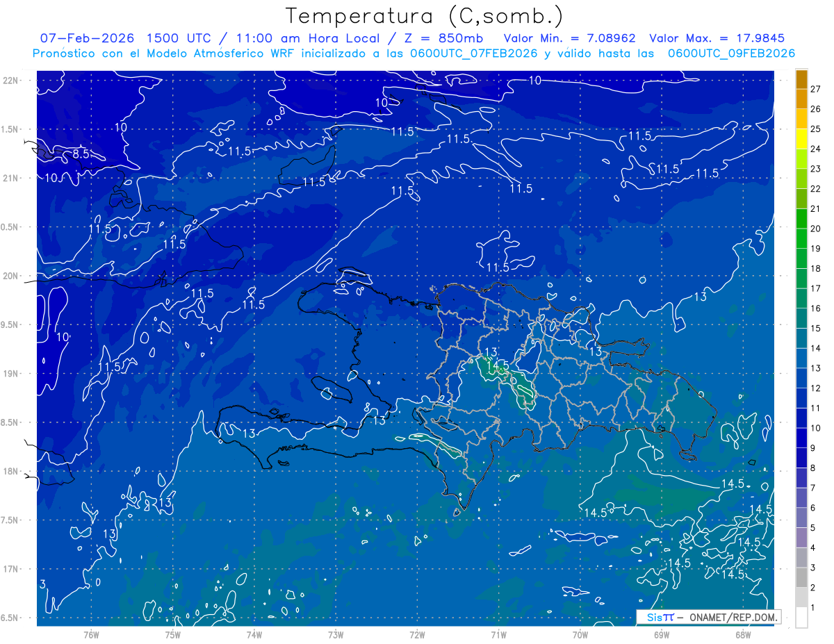Pick the dark blue swatch between 9 and 10
Image resolution: width=834 pixels, height=644 pixels.
801,438
